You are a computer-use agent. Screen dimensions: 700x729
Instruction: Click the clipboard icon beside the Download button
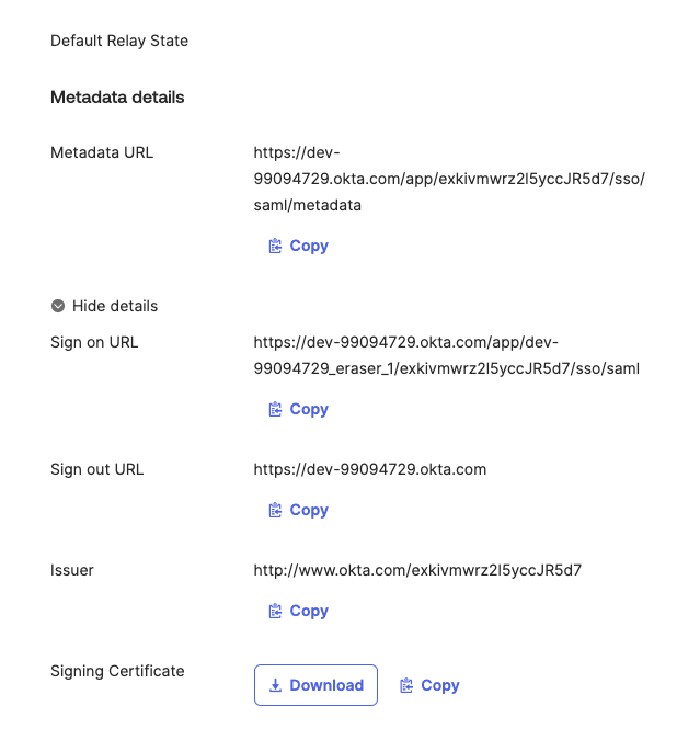[x=406, y=685]
